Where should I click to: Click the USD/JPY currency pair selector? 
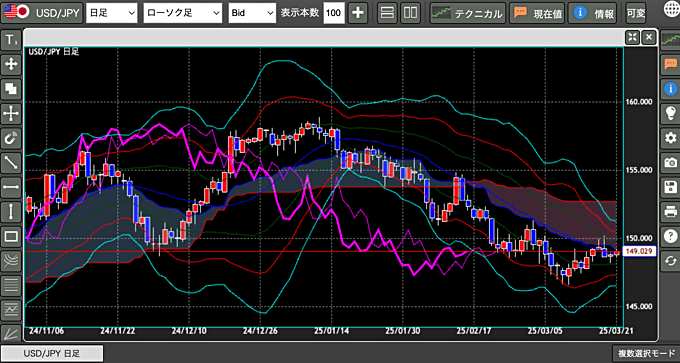click(x=42, y=13)
